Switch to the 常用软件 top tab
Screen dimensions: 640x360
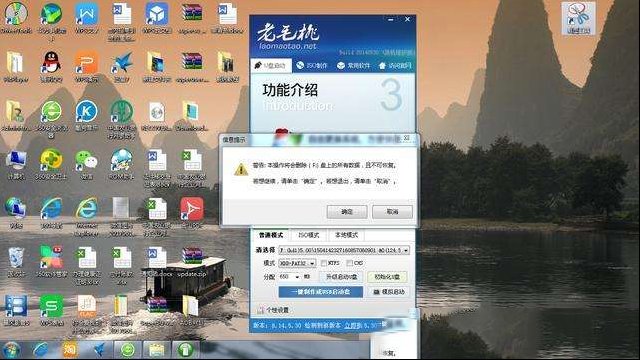click(353, 65)
